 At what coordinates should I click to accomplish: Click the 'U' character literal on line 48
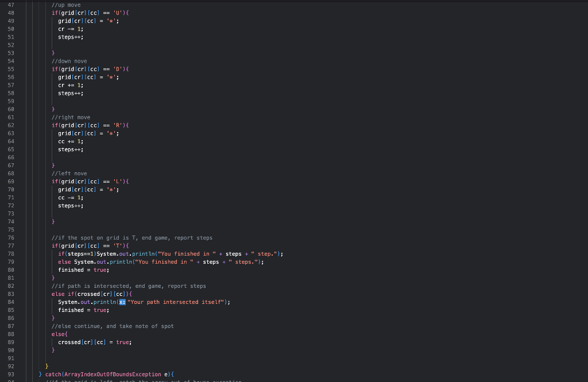[118, 13]
